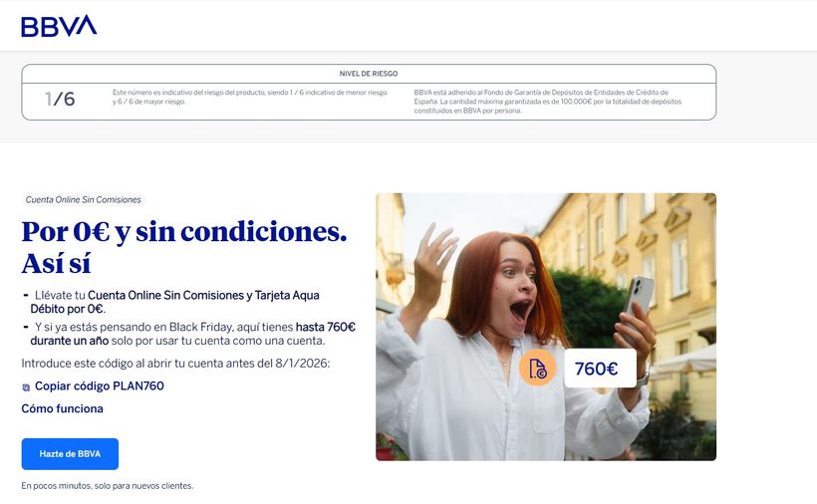Image resolution: width=817 pixels, height=504 pixels.
Task: Click the 760€ badge on the image
Action: click(x=600, y=369)
